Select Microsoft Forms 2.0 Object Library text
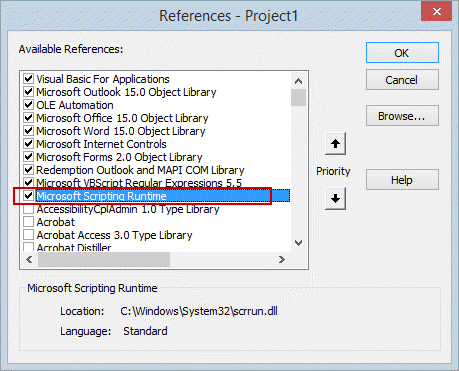The width and height of the screenshot is (459, 371). [x=119, y=157]
